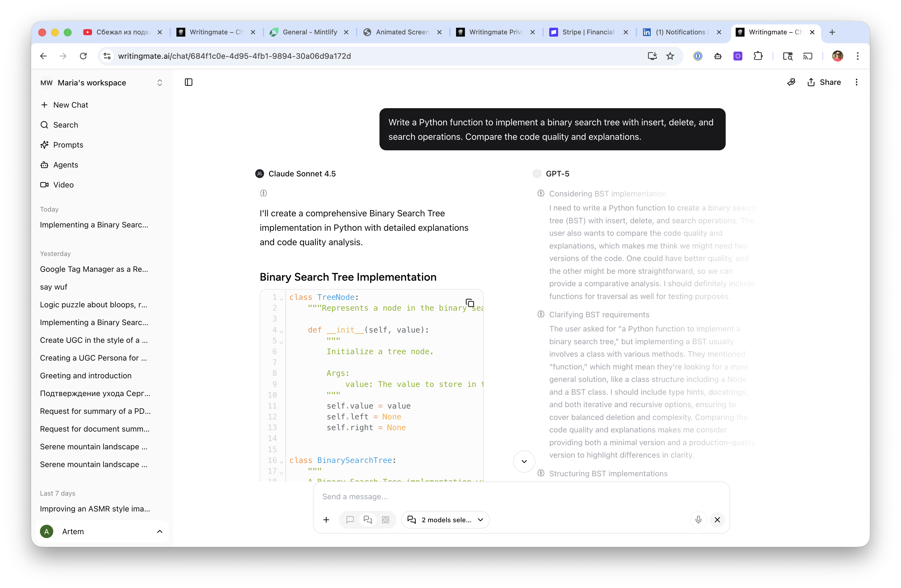Open the chat's three-dot options menu
Screen dimensions: 901x588
[856, 82]
